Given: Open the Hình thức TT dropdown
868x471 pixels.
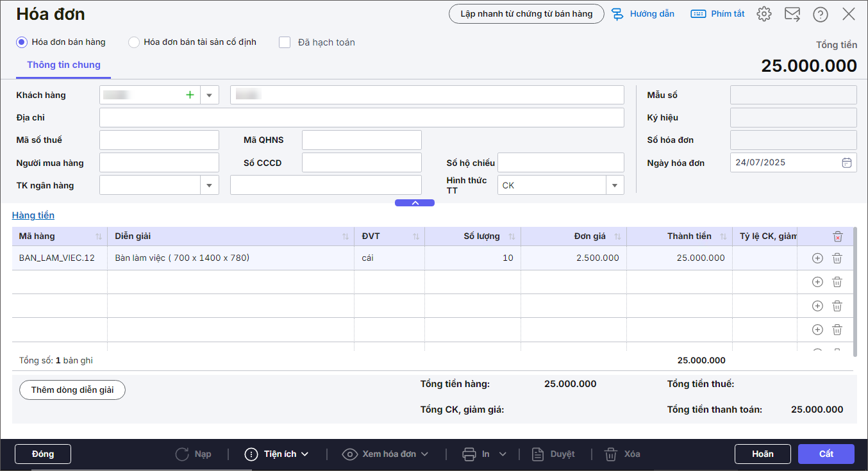Looking at the screenshot, I should (614, 185).
